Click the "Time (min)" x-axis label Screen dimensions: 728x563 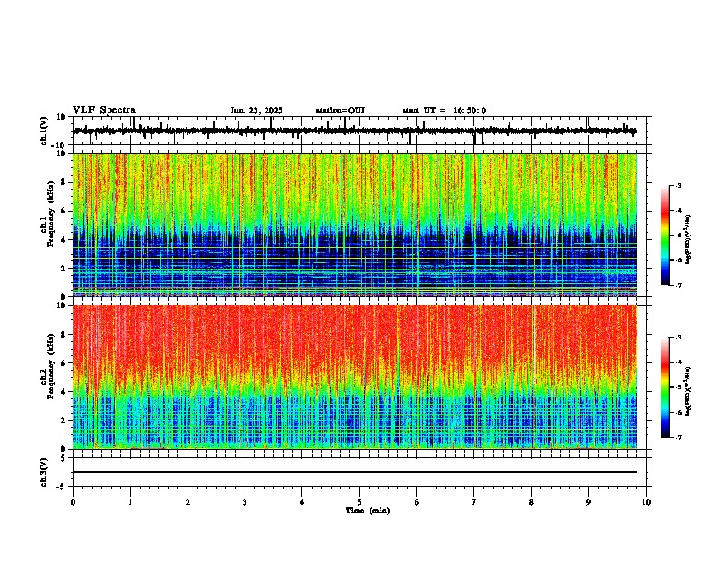tap(368, 511)
